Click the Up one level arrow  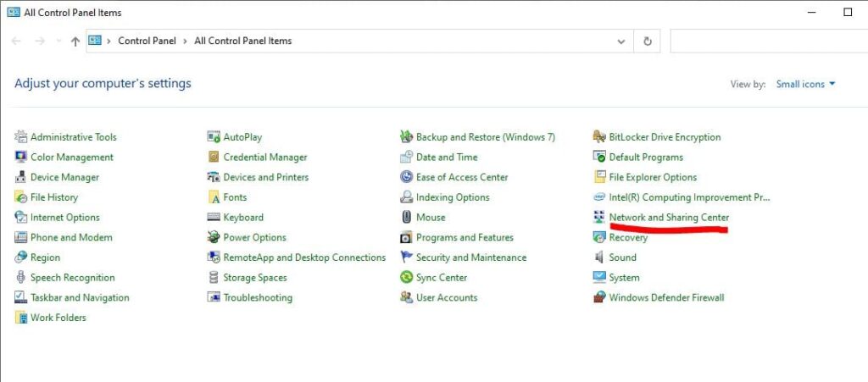tap(75, 42)
